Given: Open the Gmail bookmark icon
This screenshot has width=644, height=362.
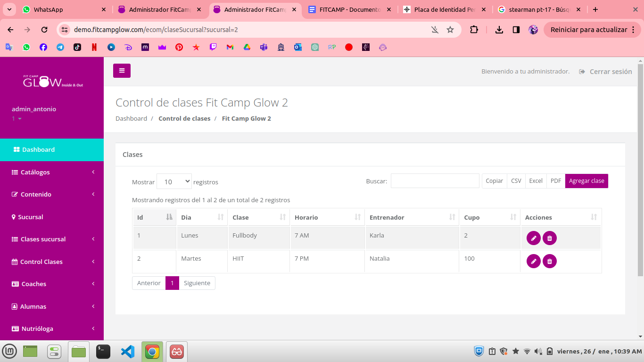Looking at the screenshot, I should pyautogui.click(x=230, y=47).
